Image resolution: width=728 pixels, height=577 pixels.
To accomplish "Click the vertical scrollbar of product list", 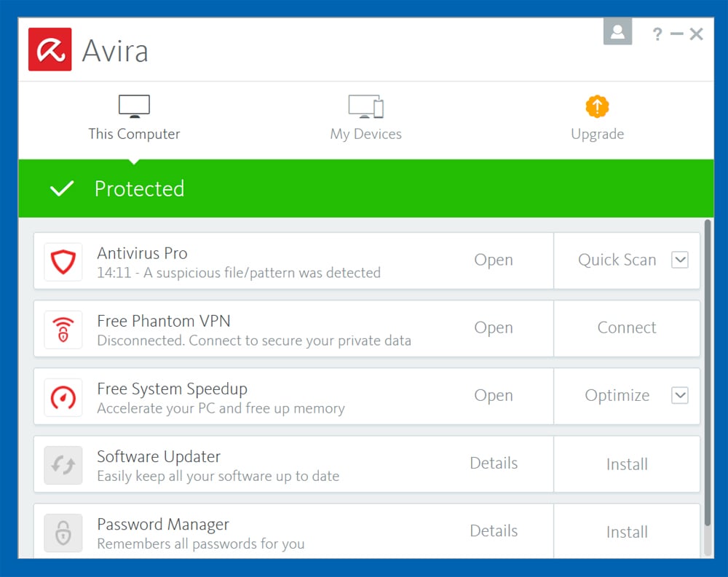I will click(x=708, y=373).
